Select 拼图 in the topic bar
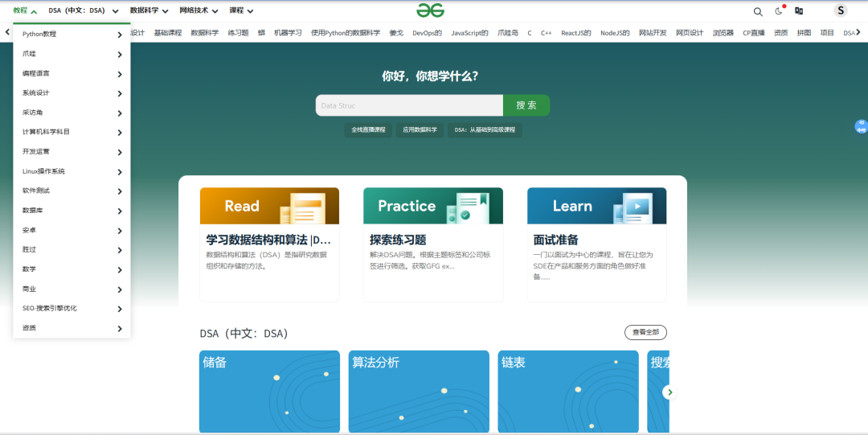The width and height of the screenshot is (868, 435). [804, 33]
